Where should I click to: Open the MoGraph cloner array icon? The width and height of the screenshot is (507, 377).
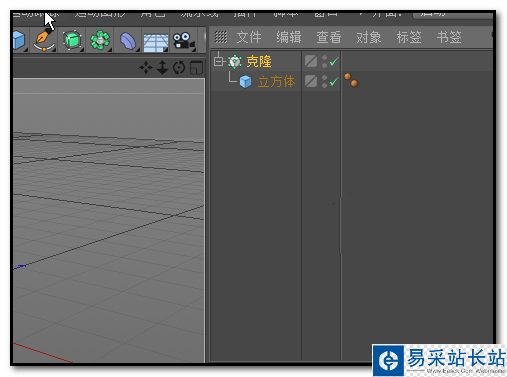tap(100, 40)
